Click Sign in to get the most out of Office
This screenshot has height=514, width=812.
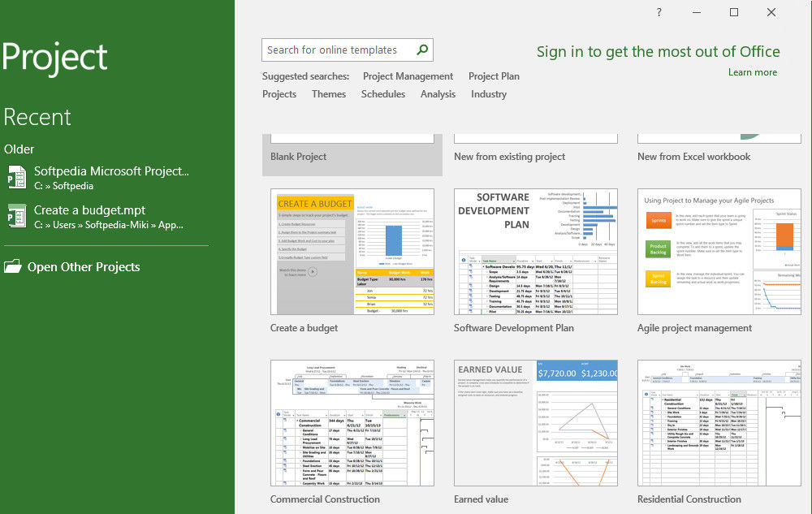coord(658,52)
